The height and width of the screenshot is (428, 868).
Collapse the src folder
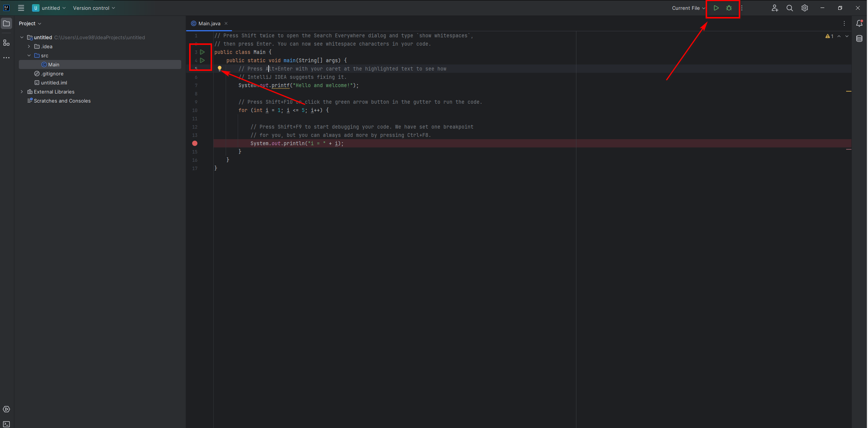click(x=29, y=55)
